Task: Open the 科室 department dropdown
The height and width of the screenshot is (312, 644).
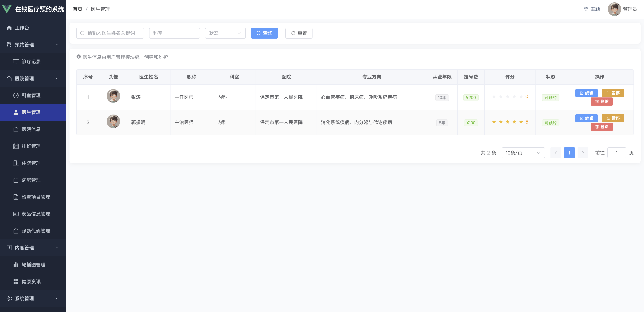Action: click(174, 33)
